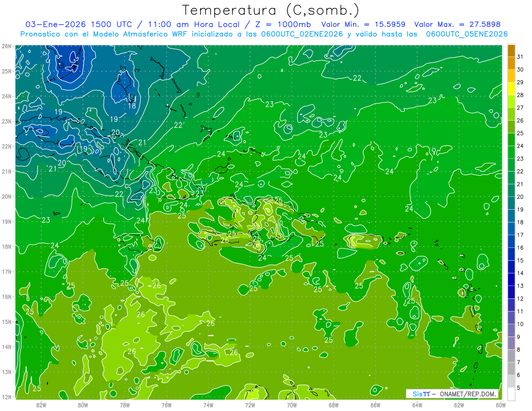The image size is (532, 411).
Task: Click the yellow legend swatch between 28 and 29
Action: coord(511,89)
